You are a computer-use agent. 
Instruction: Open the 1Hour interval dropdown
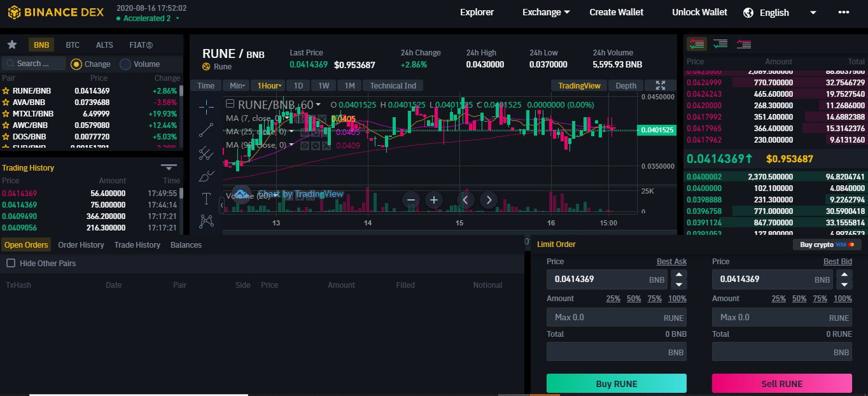click(x=268, y=85)
